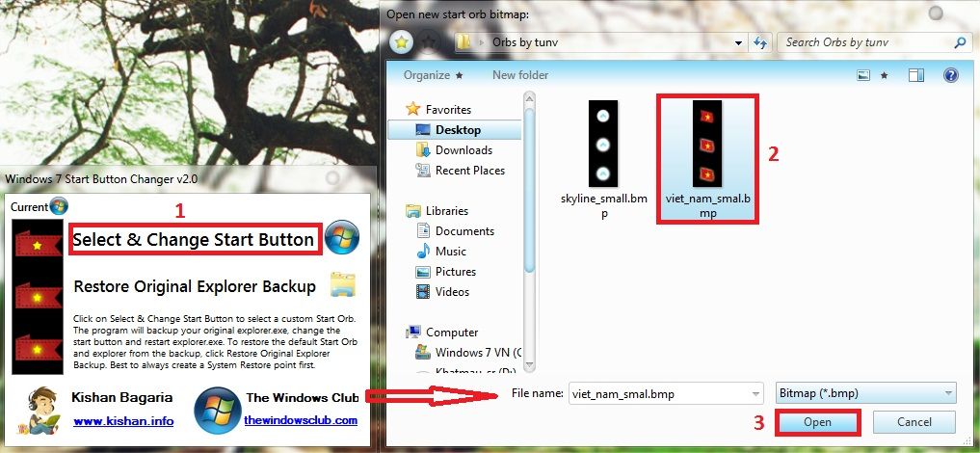Select Music library
This screenshot has width=980, height=453.
(x=451, y=252)
